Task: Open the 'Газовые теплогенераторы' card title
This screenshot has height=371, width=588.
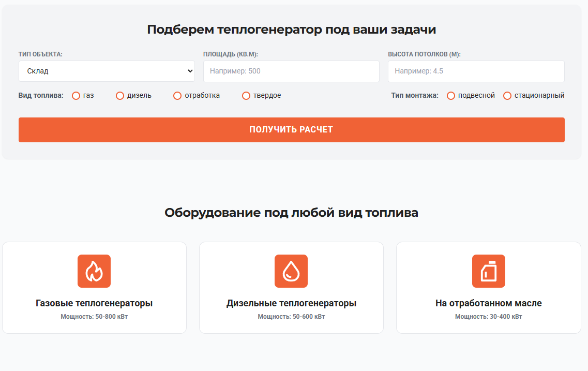Action: [x=94, y=303]
